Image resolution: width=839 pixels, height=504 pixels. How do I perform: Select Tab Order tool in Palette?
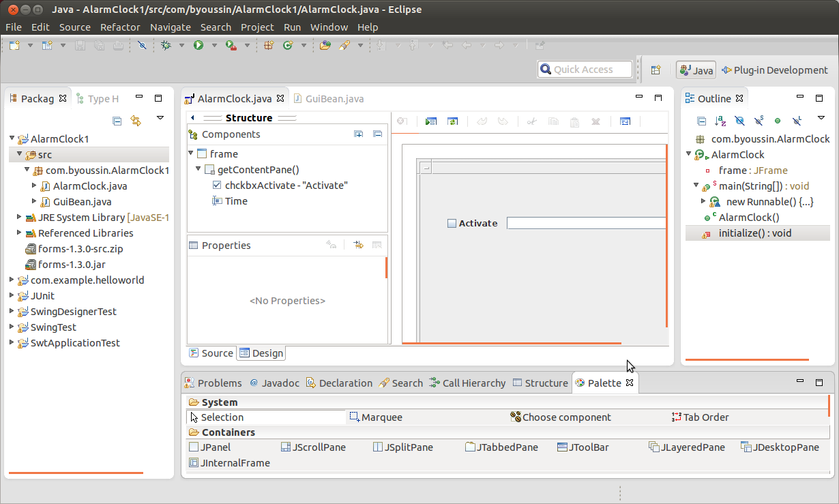click(x=701, y=417)
